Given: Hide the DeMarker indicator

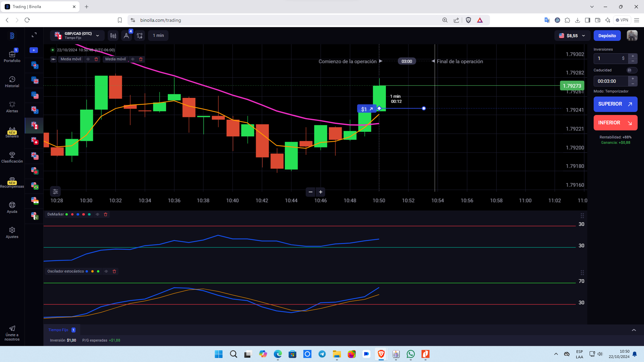Looking at the screenshot, I should (97, 215).
